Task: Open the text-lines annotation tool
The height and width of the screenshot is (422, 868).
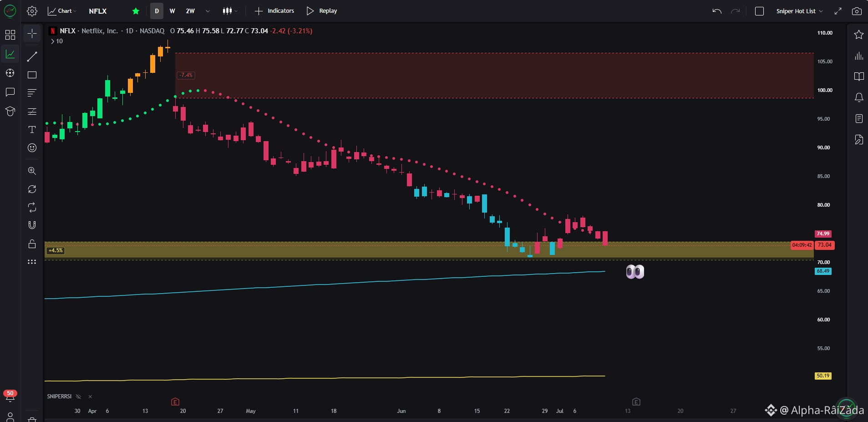Action: tap(32, 93)
